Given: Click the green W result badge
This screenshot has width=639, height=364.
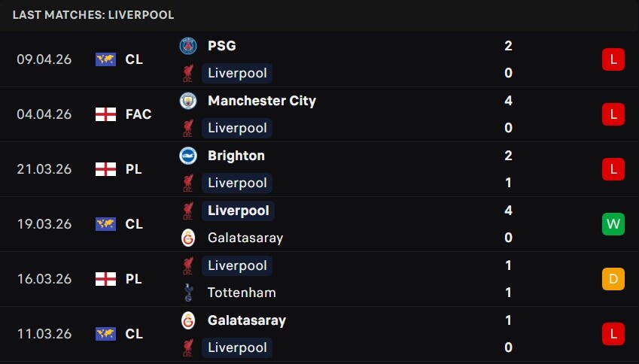Looking at the screenshot, I should 613,224.
